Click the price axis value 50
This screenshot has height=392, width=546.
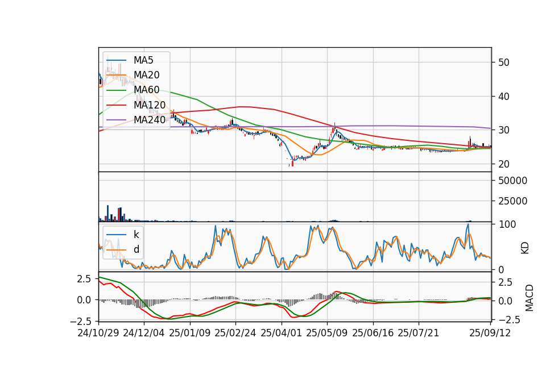point(503,62)
